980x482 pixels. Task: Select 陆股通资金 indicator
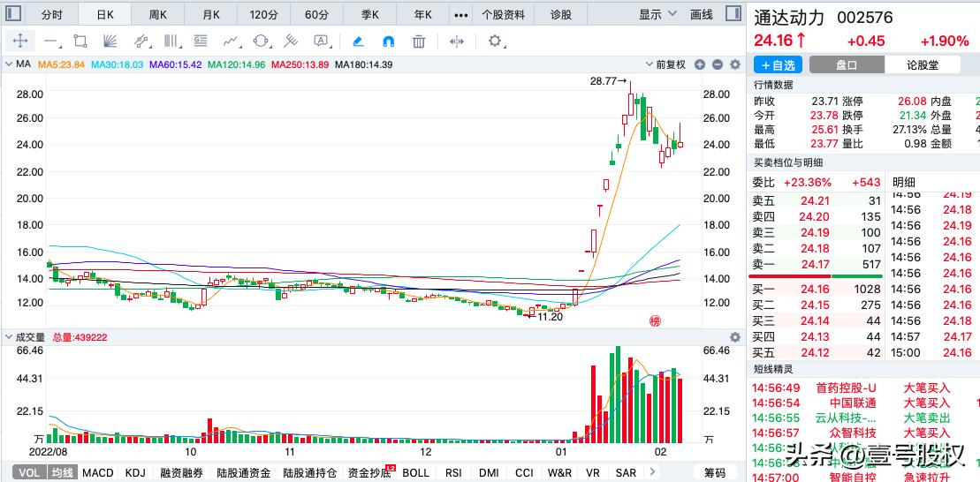point(244,472)
